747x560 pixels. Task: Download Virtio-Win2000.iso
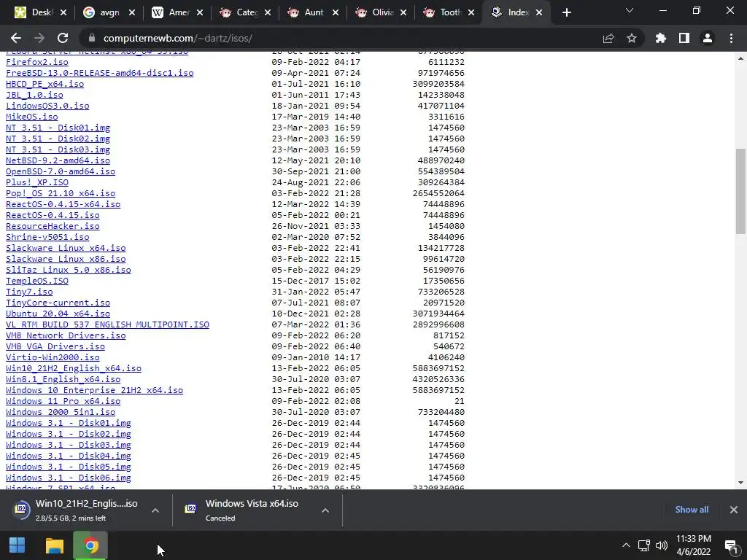pos(53,357)
